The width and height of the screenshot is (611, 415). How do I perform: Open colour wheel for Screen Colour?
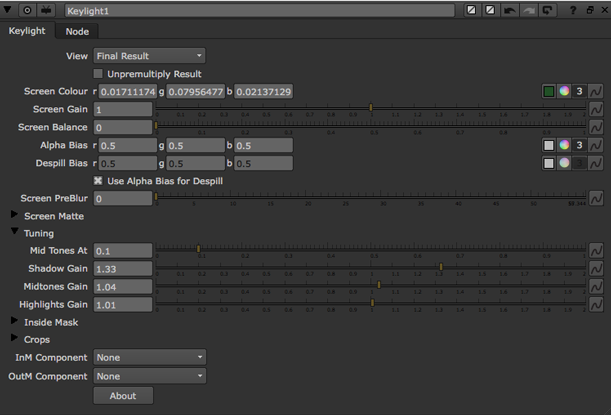click(x=564, y=91)
